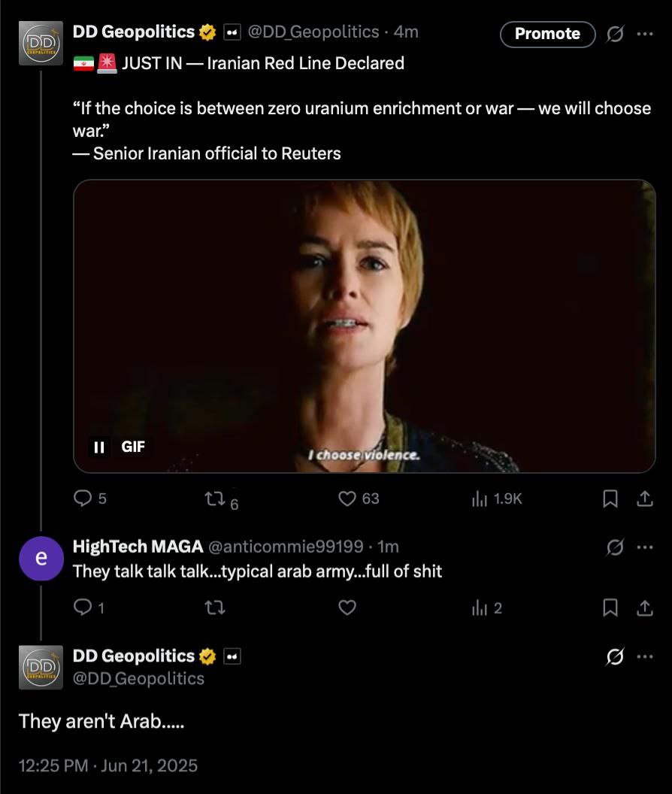Like HighTech MAGA's comment

(x=347, y=608)
